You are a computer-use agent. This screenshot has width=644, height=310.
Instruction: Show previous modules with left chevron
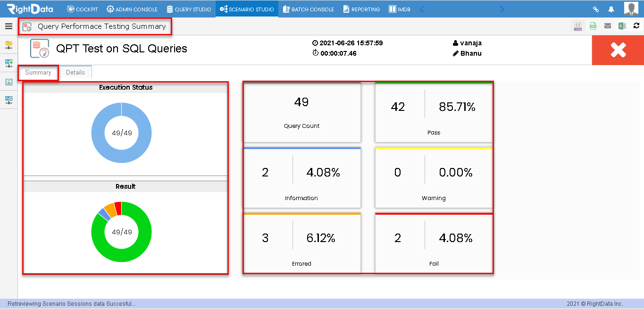click(x=422, y=9)
